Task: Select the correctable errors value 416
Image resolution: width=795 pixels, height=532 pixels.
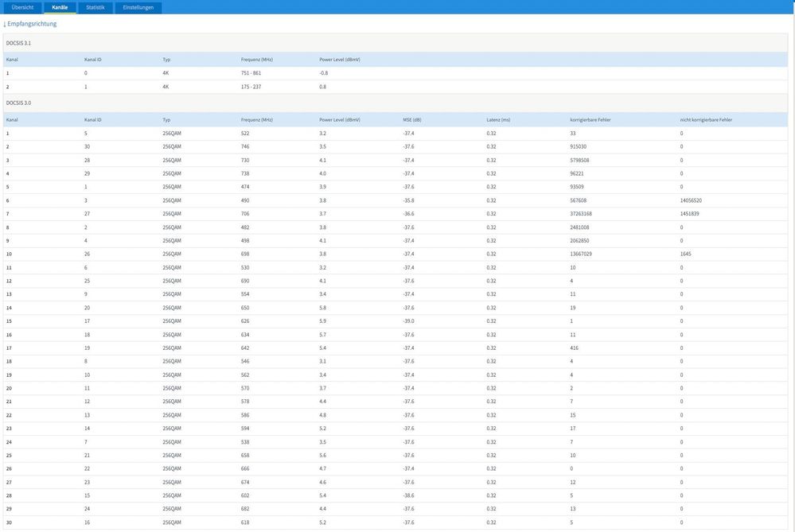Action: [x=574, y=348]
